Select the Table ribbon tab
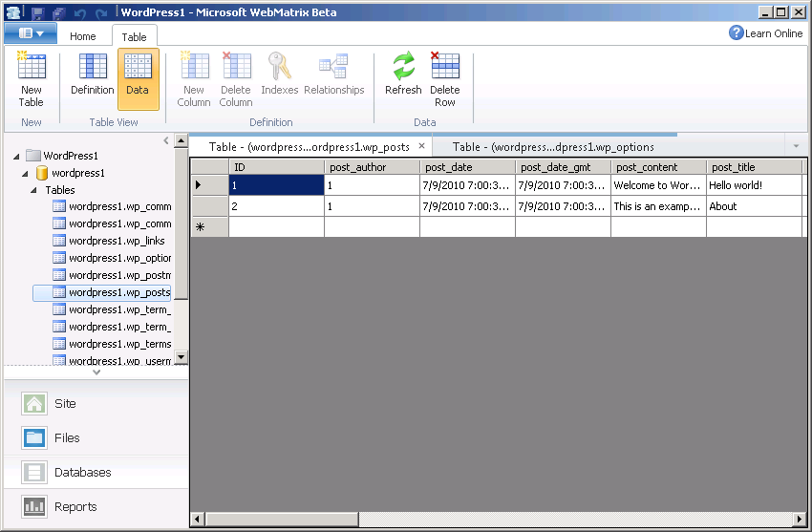Viewport: 812px width, 532px height. pyautogui.click(x=134, y=36)
